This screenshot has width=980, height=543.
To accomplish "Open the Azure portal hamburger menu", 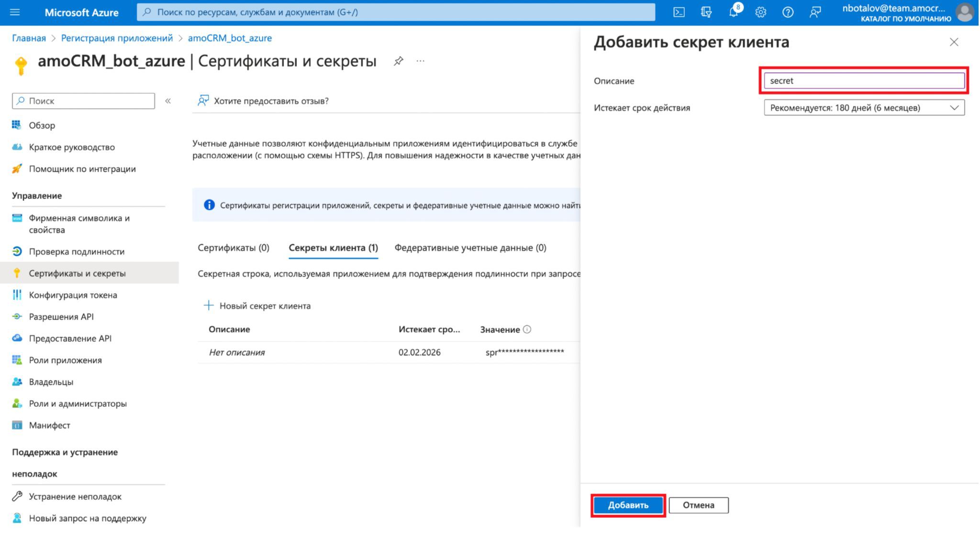I will tap(15, 12).
